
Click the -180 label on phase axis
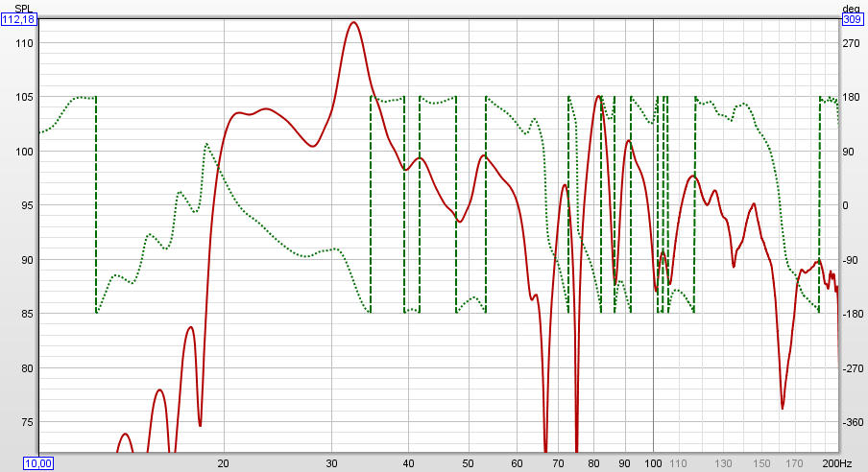pos(853,315)
